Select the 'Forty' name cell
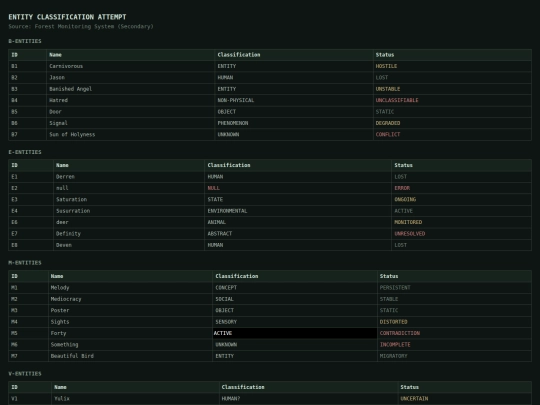Viewport: 540px width, 405px height. click(x=130, y=333)
